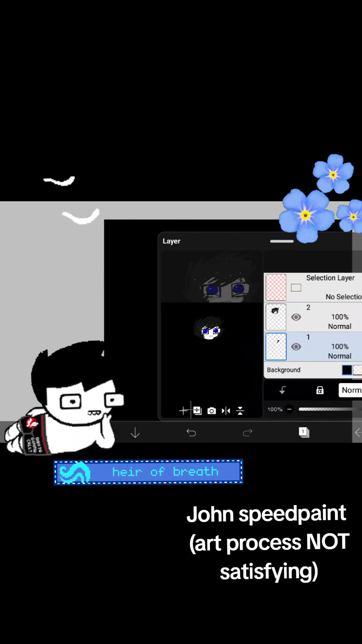362x644 pixels.
Task: Toggle the alpha lock icon
Action: [320, 390]
